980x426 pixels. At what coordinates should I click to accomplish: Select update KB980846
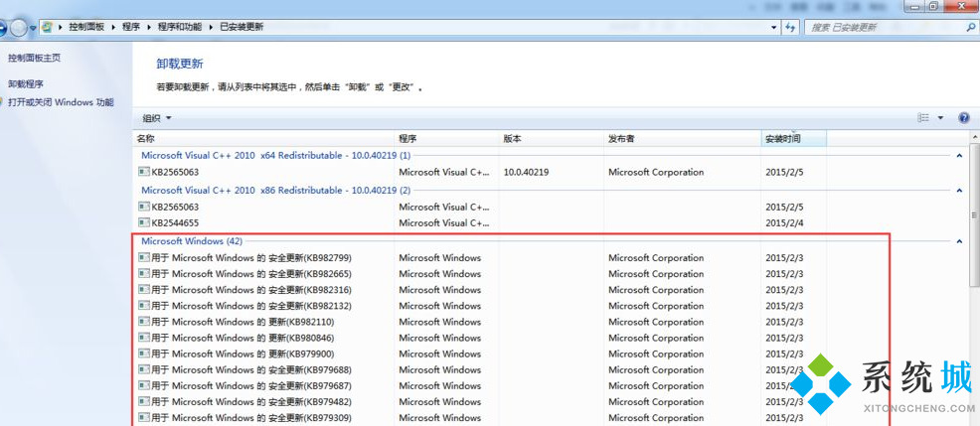(x=481, y=338)
